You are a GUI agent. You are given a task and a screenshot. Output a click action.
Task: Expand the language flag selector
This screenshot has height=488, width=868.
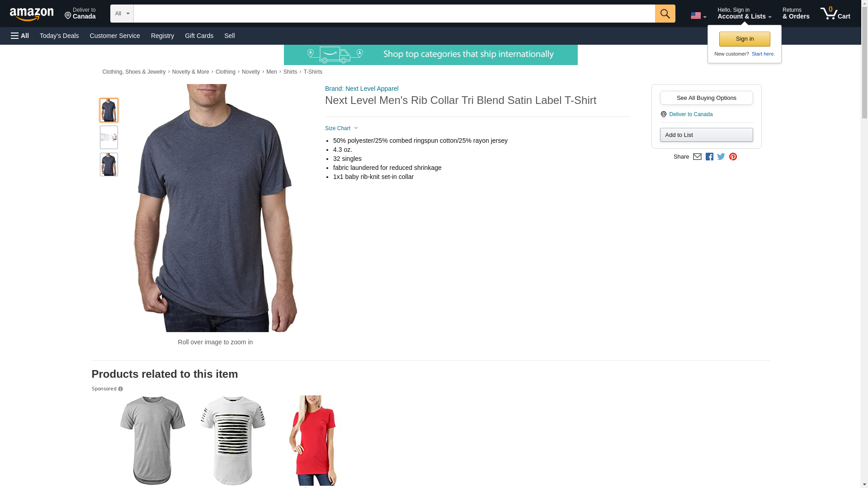pos(698,16)
